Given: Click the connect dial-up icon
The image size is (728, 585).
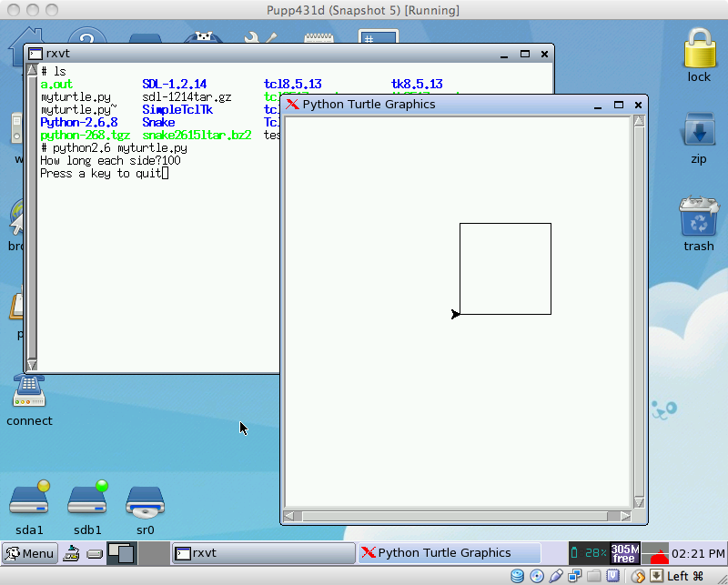Looking at the screenshot, I should pyautogui.click(x=29, y=391).
